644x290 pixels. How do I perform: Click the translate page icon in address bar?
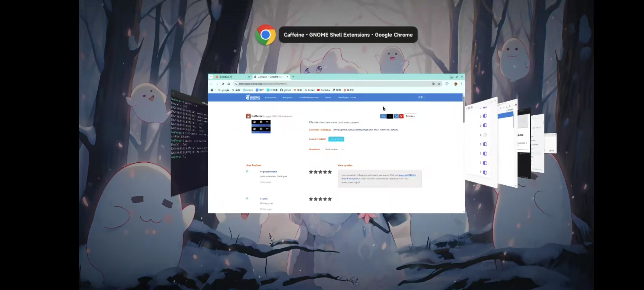pyautogui.click(x=433, y=84)
